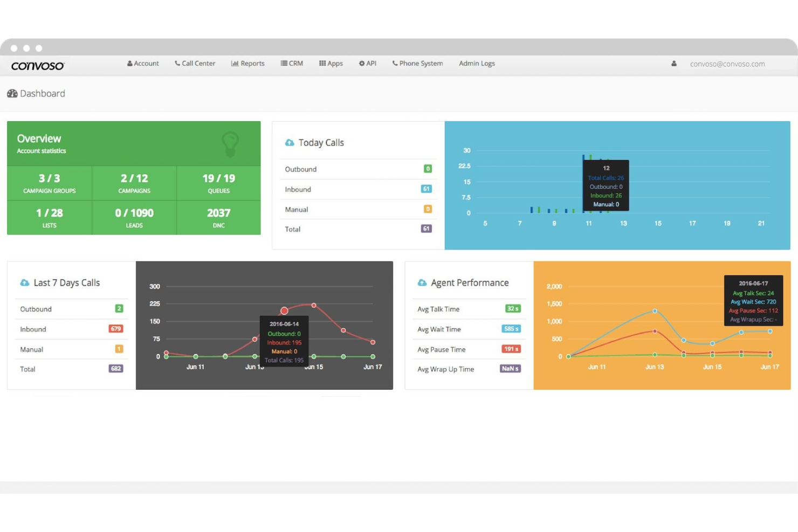Click the cloud icon on Today Calls panel
The width and height of the screenshot is (798, 532).
coord(290,142)
